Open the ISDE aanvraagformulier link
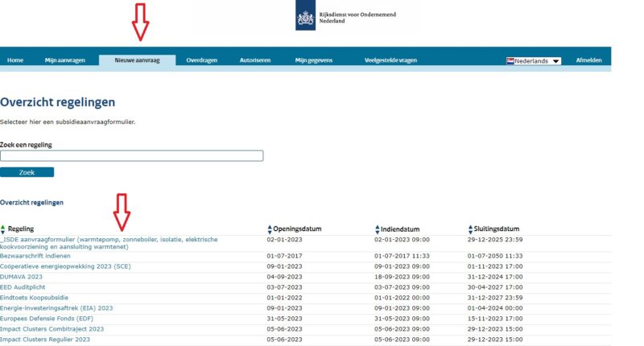The width and height of the screenshot is (644, 346). pos(109,239)
